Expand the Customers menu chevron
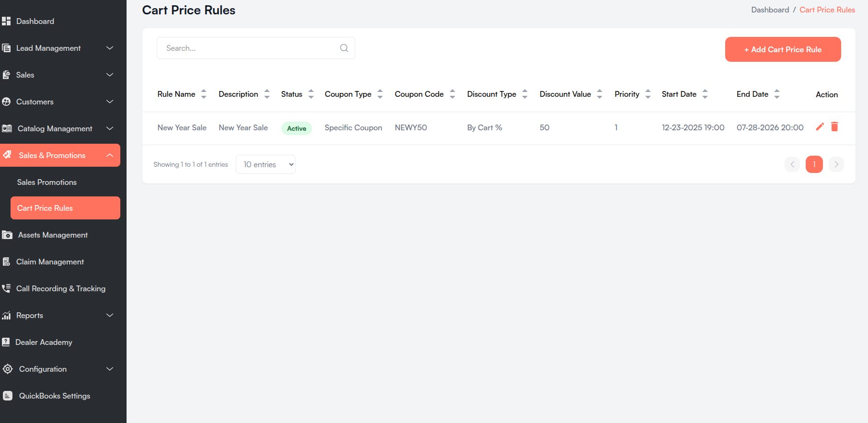Image resolution: width=868 pixels, height=423 pixels. pyautogui.click(x=110, y=102)
